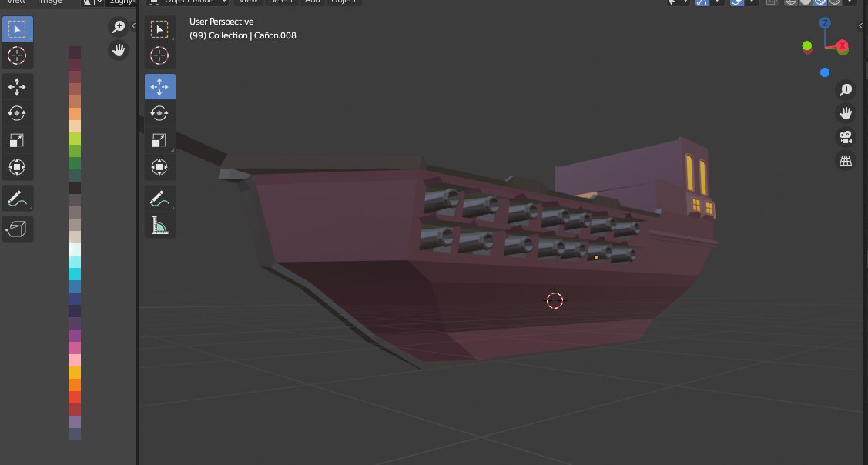
Task: Click the '(99) Collection | Cañon.008' text
Action: pos(243,35)
